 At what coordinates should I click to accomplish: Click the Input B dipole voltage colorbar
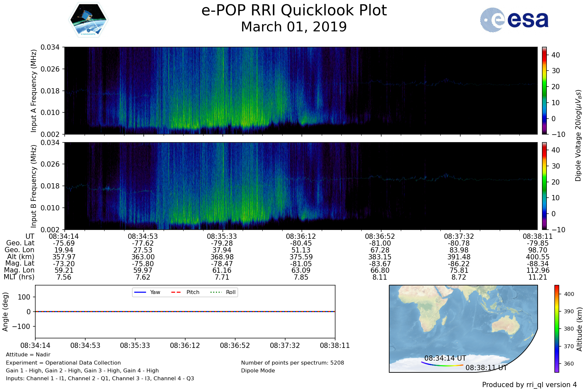point(545,186)
